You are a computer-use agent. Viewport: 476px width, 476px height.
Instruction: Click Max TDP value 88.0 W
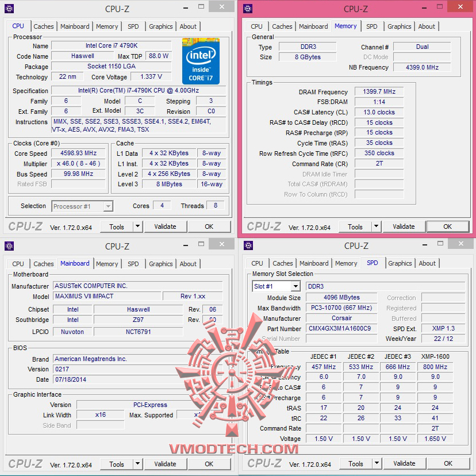pyautogui.click(x=159, y=56)
